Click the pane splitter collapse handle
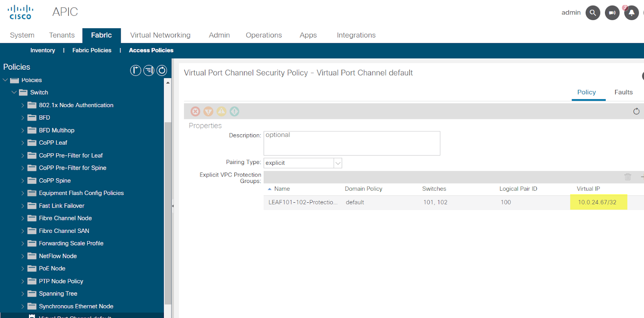 173,206
